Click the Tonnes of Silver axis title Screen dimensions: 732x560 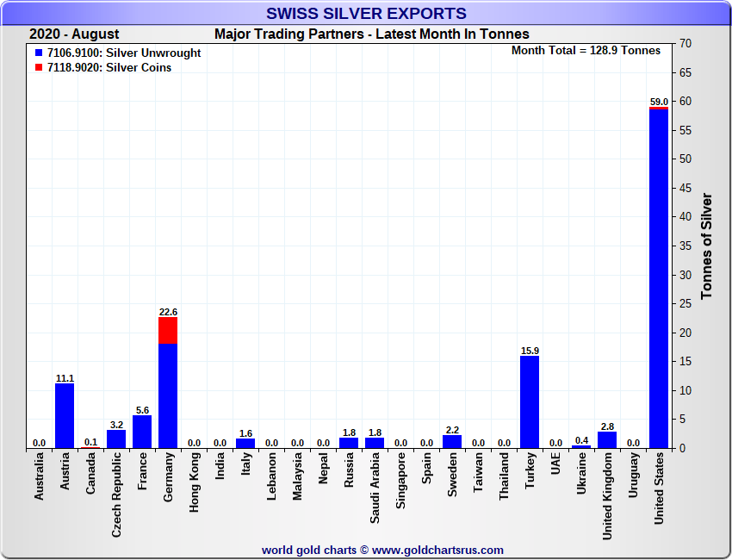point(706,246)
